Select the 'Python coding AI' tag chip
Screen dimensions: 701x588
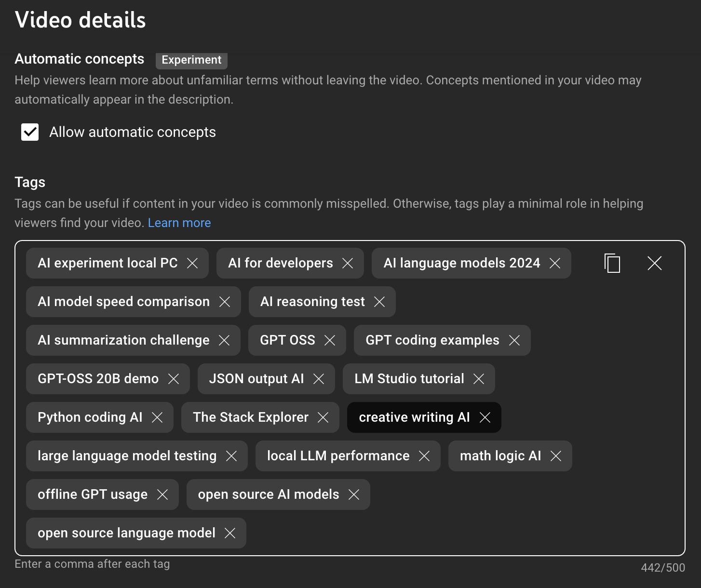coord(90,417)
